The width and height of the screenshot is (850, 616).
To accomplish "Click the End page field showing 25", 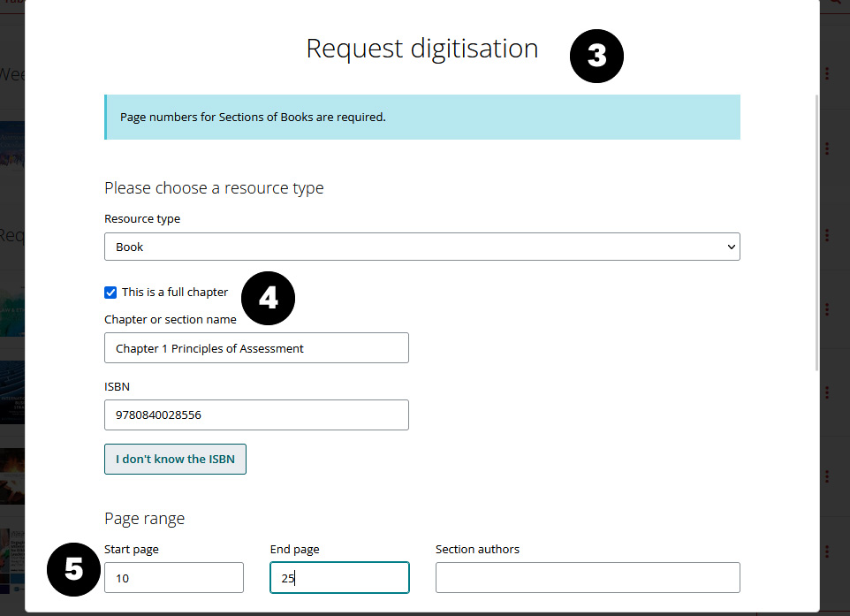I will 339,577.
